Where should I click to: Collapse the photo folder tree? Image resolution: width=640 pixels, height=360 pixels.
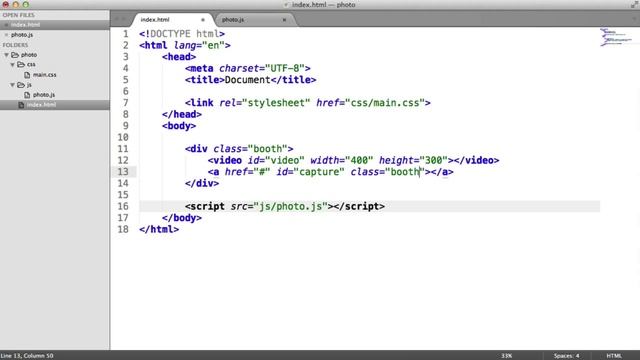(7, 55)
